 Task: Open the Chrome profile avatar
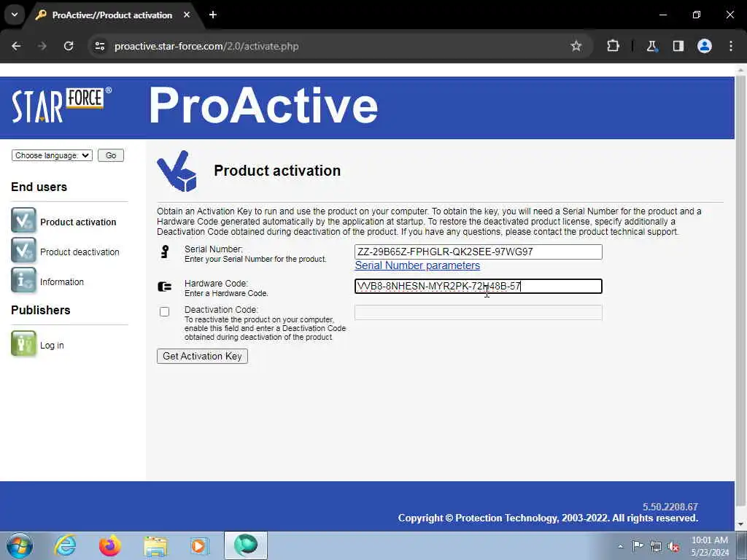[x=705, y=46]
